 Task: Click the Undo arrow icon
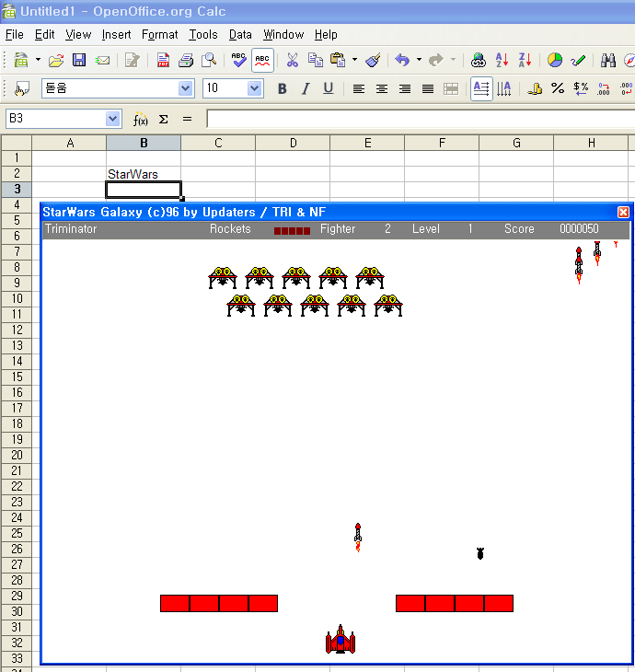[x=402, y=60]
